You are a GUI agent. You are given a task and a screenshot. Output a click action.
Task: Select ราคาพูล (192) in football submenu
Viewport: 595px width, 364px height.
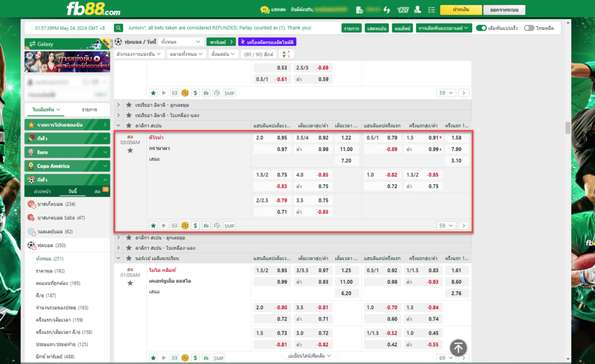(x=50, y=271)
